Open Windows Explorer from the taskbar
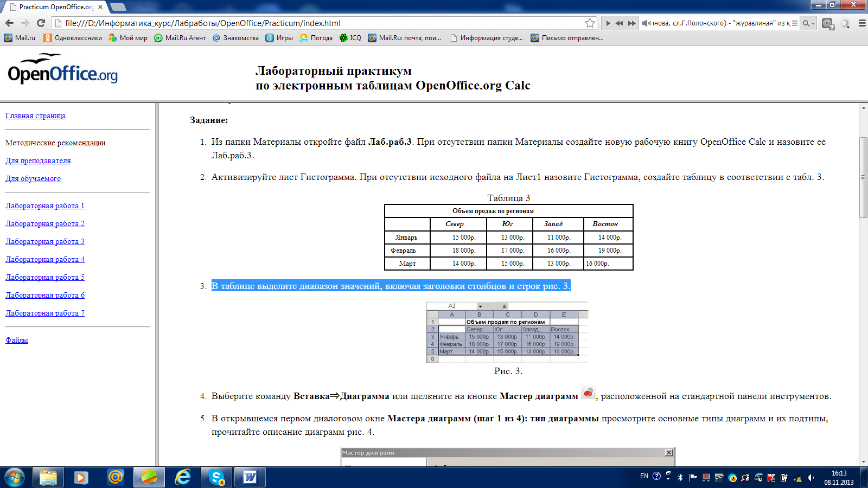This screenshot has width=868, height=488. click(x=48, y=477)
